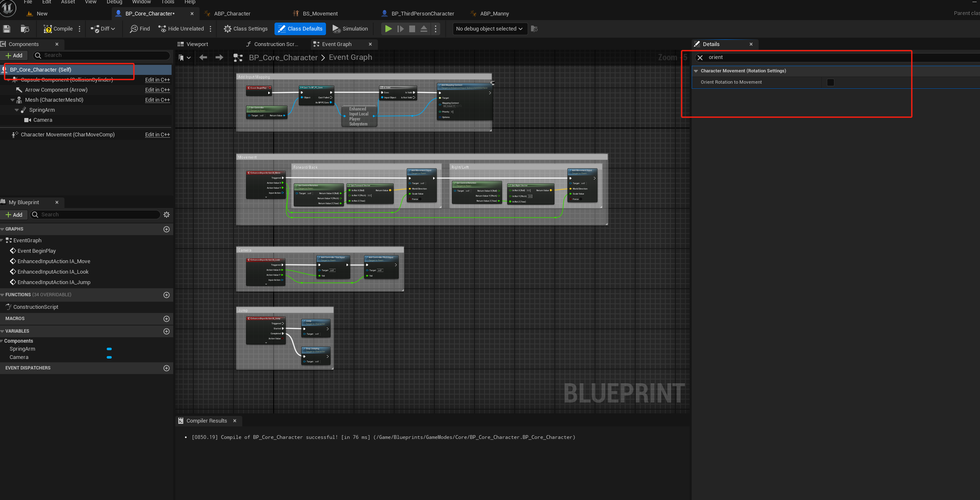The image size is (980, 500).
Task: Click the Compile button
Action: tap(58, 29)
